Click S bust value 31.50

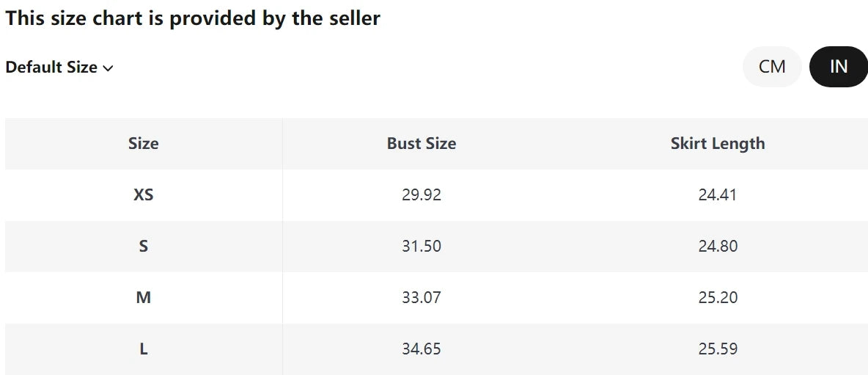coord(422,247)
